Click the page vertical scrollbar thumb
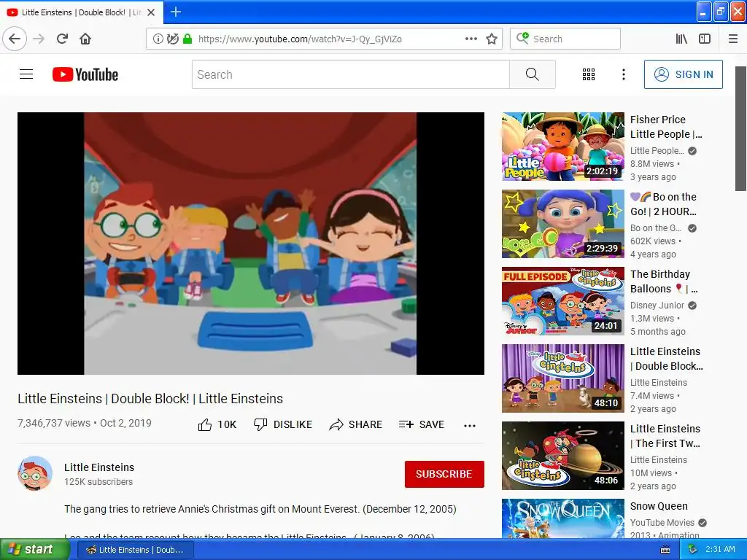Screen dimensions: 747x560 pos(741,128)
